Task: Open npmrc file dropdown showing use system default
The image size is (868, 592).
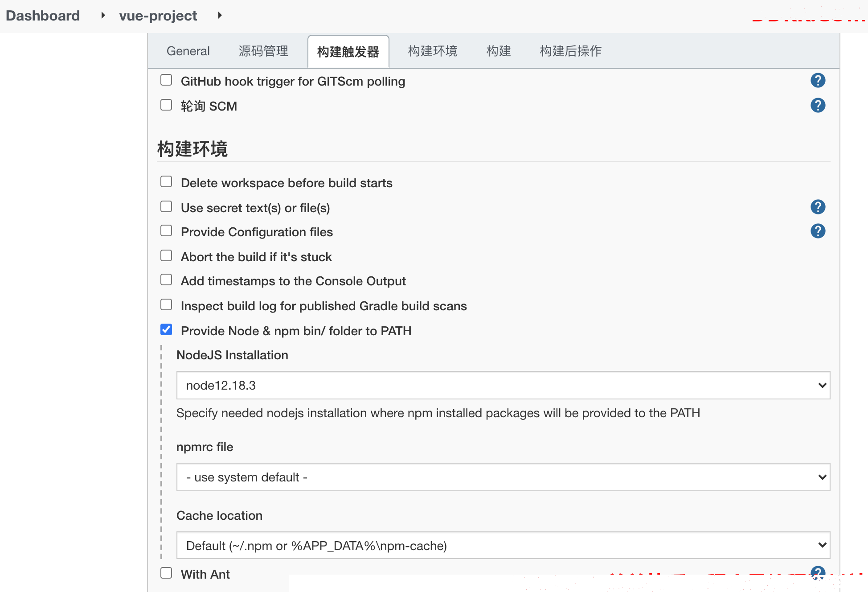Action: tap(503, 477)
